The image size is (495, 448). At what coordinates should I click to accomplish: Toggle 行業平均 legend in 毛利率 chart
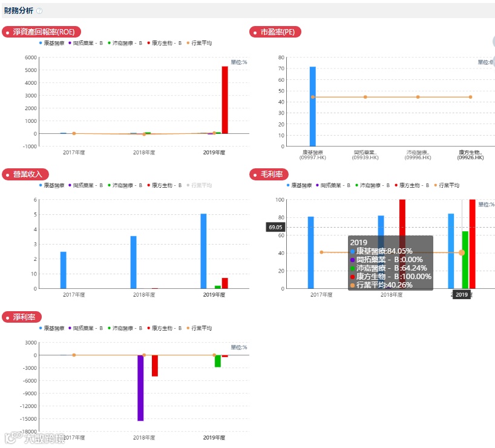tap(447, 185)
